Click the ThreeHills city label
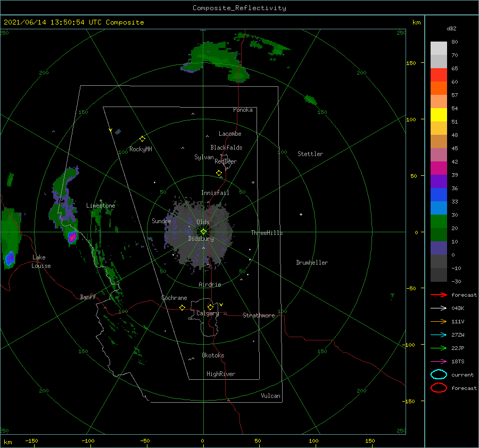 267,233
